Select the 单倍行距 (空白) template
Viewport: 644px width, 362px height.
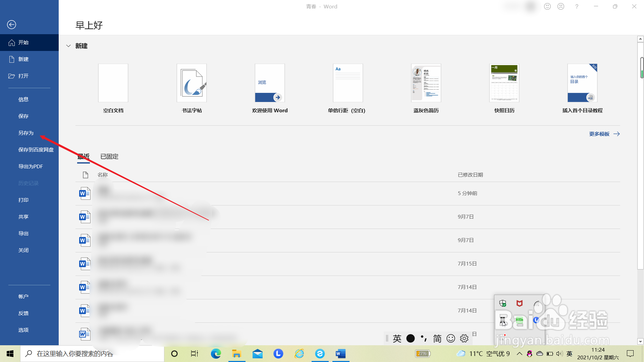pos(348,83)
